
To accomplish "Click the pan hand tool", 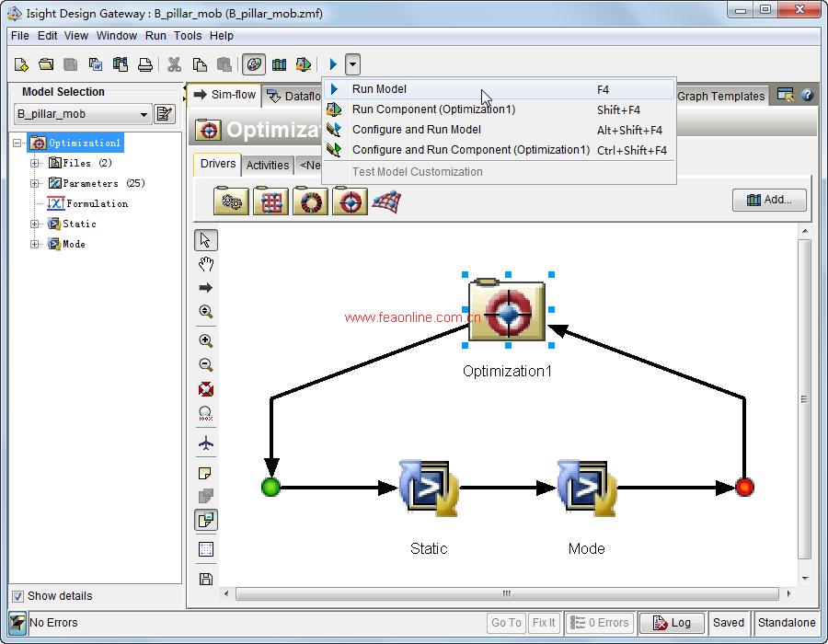I will [206, 264].
